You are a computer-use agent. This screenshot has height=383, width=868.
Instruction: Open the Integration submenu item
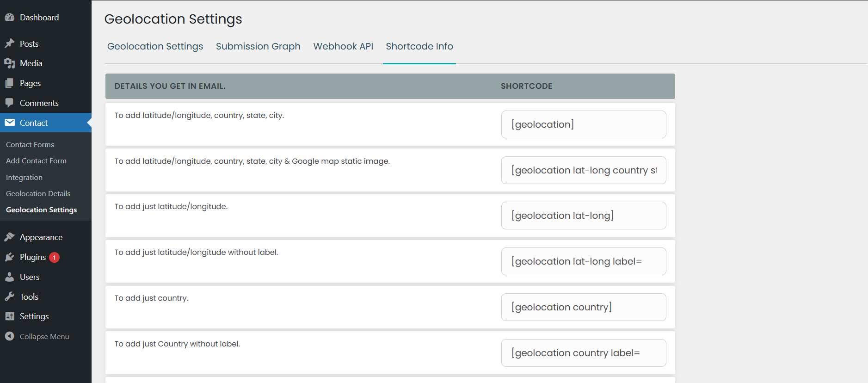coord(24,177)
